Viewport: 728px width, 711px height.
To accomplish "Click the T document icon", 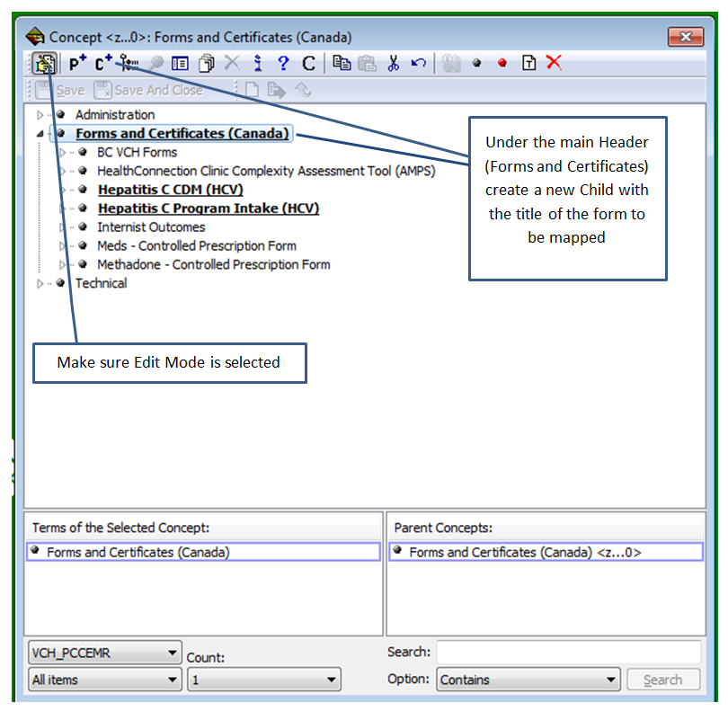I will (x=528, y=63).
